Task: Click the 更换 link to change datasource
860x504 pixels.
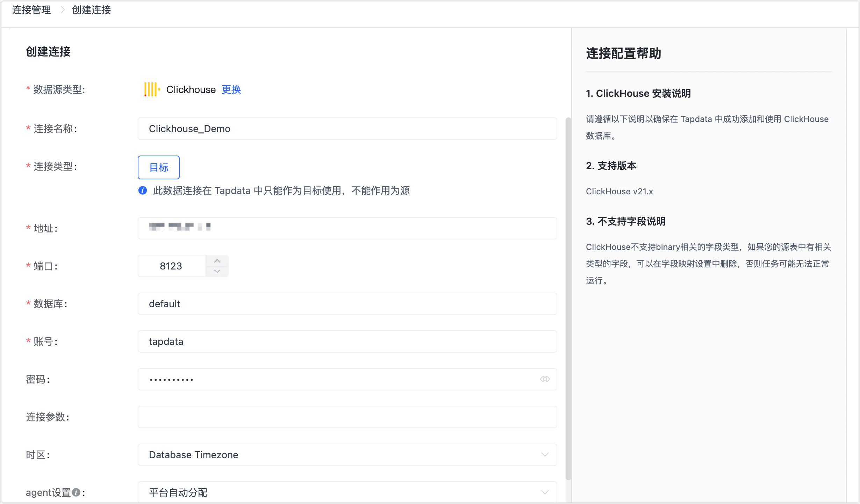Action: click(231, 89)
